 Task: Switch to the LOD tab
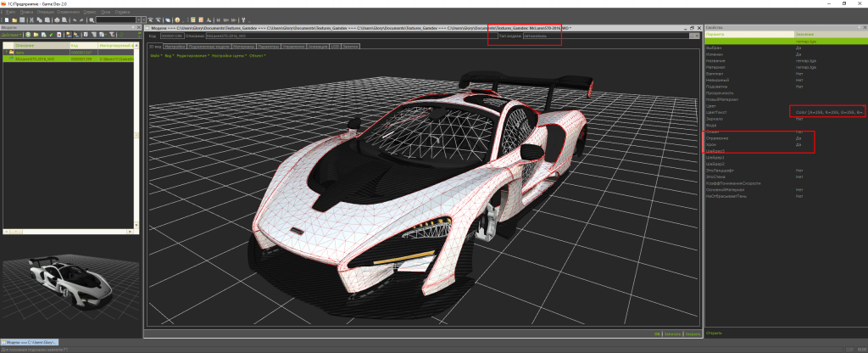[x=336, y=47]
